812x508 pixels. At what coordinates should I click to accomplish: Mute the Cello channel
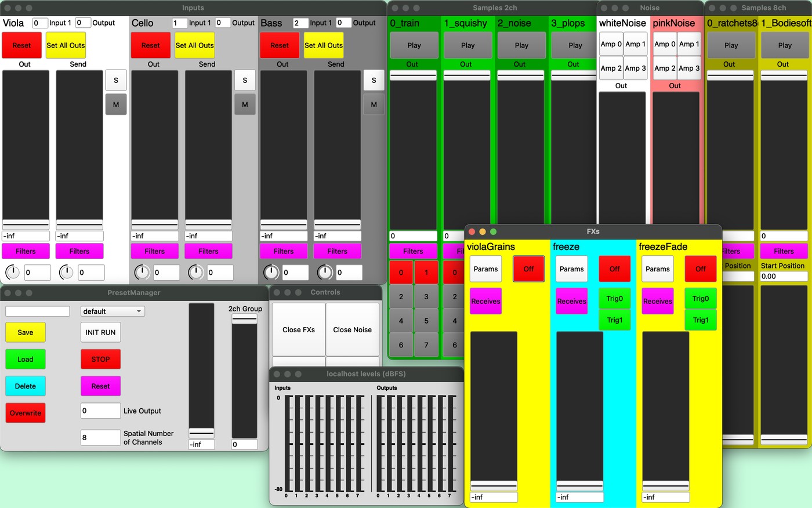[245, 104]
